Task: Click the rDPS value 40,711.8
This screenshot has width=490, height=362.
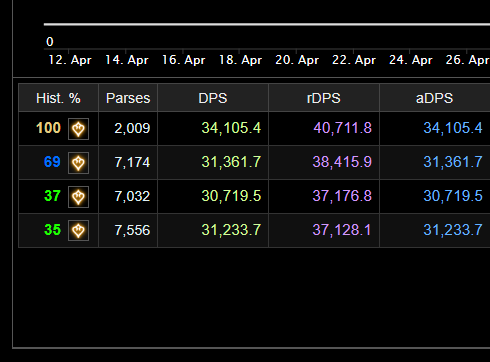Action: pyautogui.click(x=342, y=128)
